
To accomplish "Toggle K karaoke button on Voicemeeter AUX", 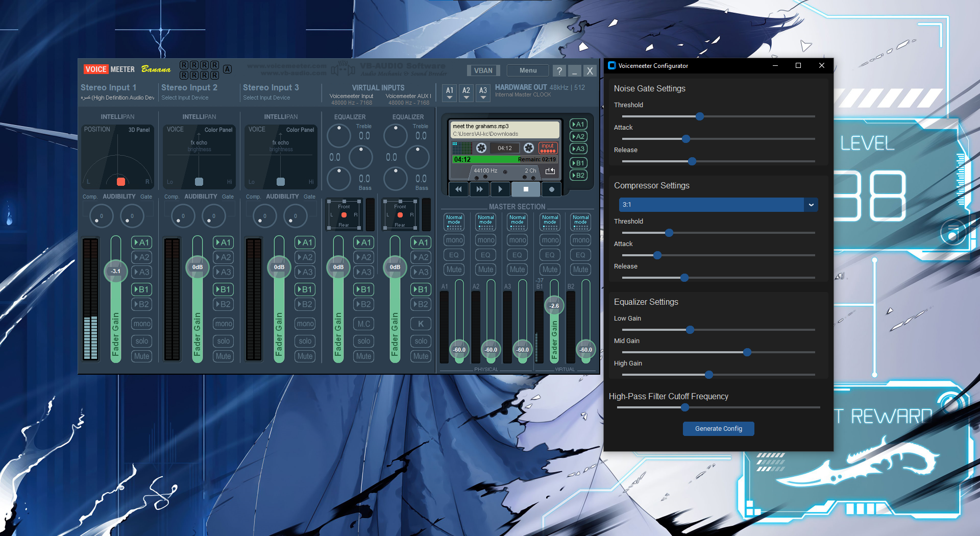I will (421, 324).
